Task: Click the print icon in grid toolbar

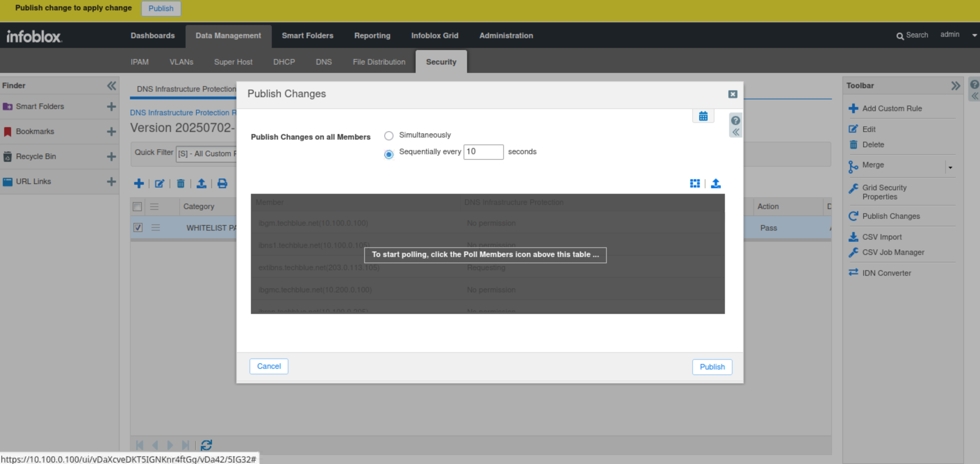Action: tap(222, 184)
